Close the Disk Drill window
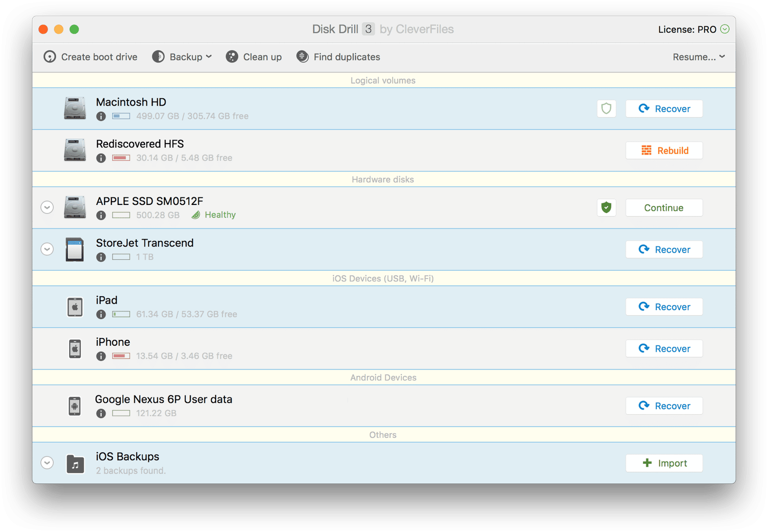The image size is (768, 532). 43,29
